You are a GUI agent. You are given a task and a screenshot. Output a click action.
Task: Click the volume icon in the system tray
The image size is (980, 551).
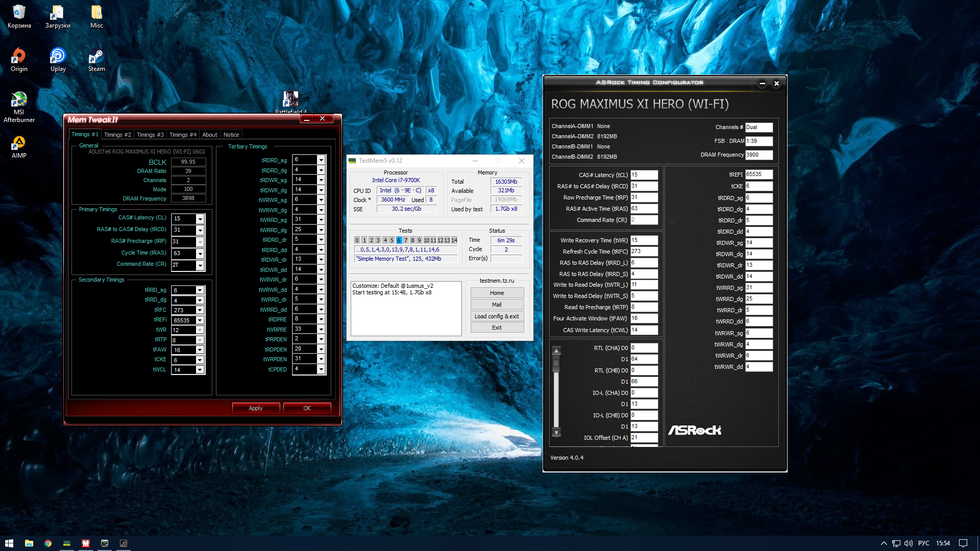click(909, 543)
